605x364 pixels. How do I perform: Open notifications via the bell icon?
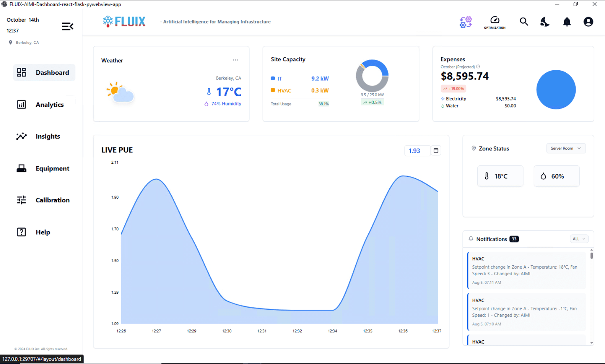point(567,22)
